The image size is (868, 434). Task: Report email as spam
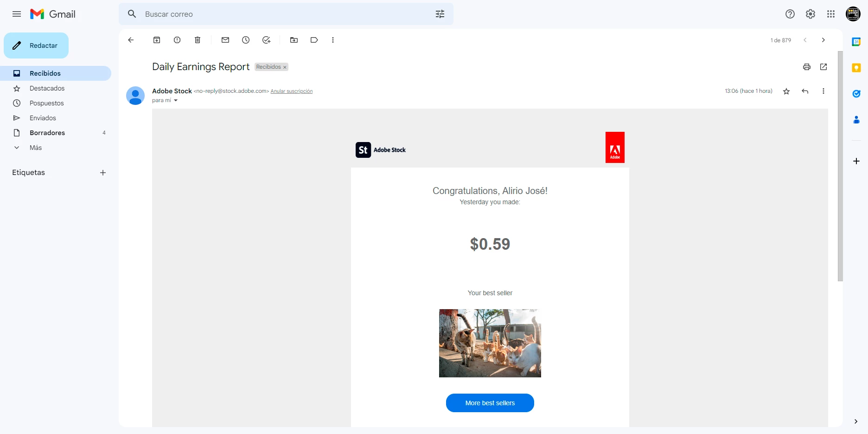[177, 40]
